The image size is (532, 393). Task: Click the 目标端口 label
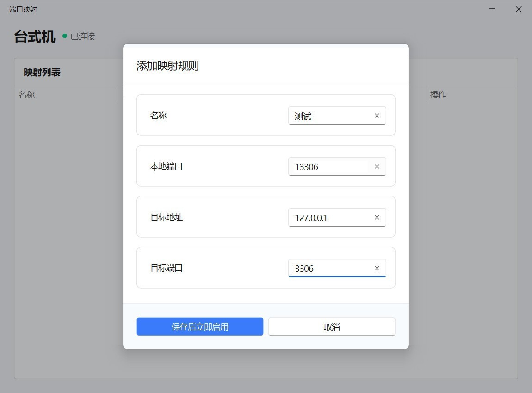(x=167, y=268)
